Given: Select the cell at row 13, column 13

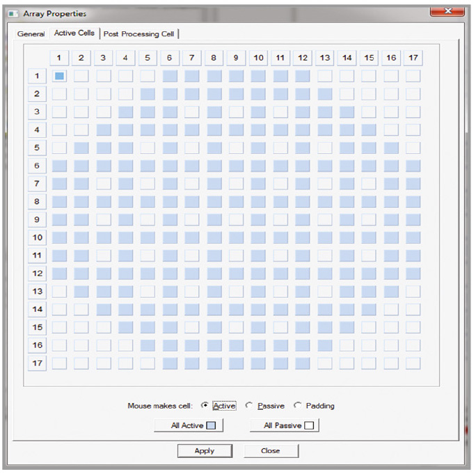Looking at the screenshot, I should coord(325,291).
